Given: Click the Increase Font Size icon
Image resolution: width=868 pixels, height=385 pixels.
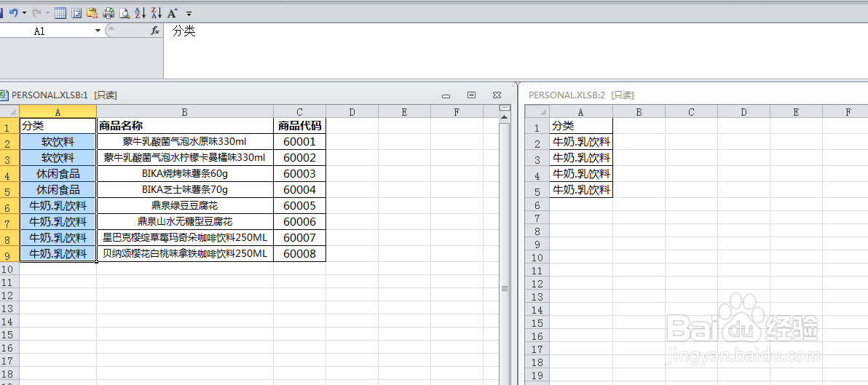Looking at the screenshot, I should click(172, 12).
